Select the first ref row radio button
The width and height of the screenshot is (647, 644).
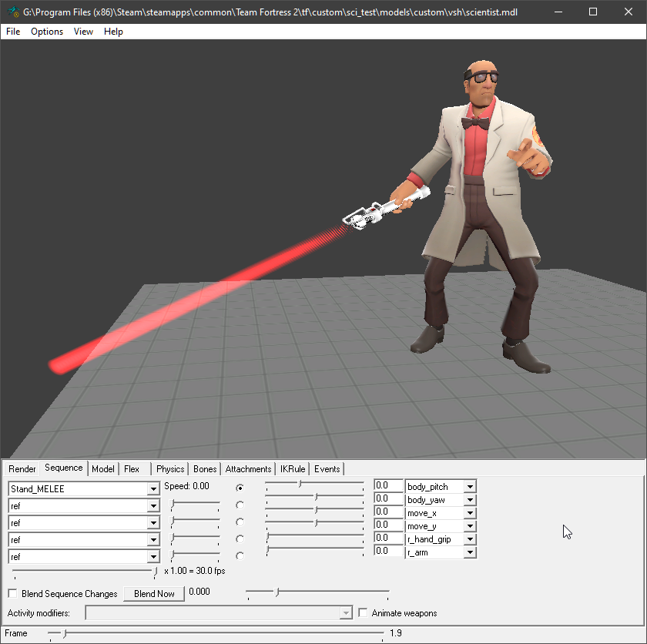pyautogui.click(x=240, y=505)
